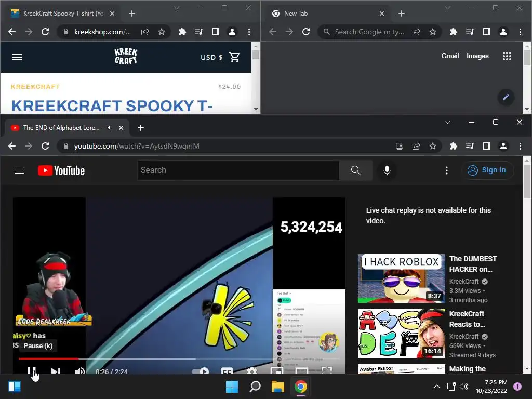Click the Kreek Craft logo
The image size is (532, 399).
click(x=126, y=56)
